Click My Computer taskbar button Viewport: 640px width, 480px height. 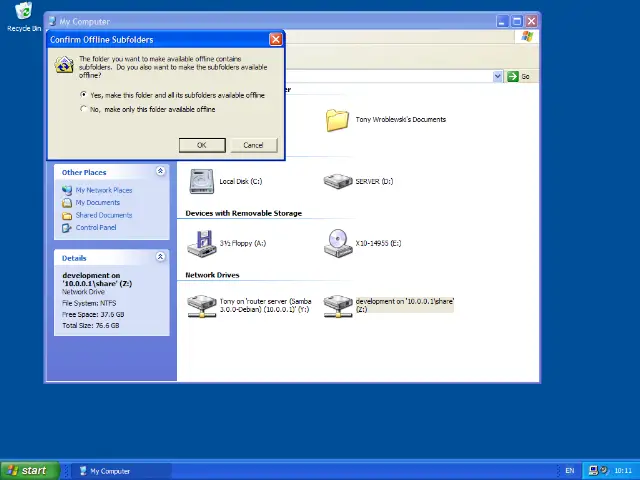click(x=121, y=471)
